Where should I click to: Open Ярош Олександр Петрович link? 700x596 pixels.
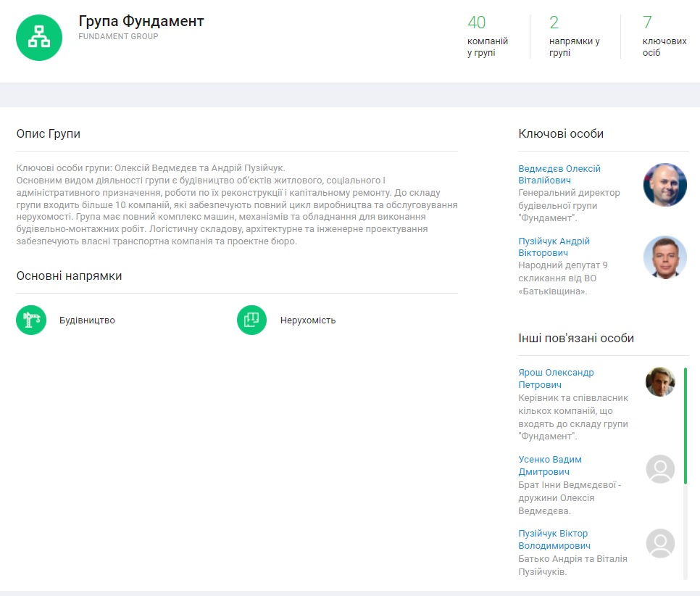556,378
